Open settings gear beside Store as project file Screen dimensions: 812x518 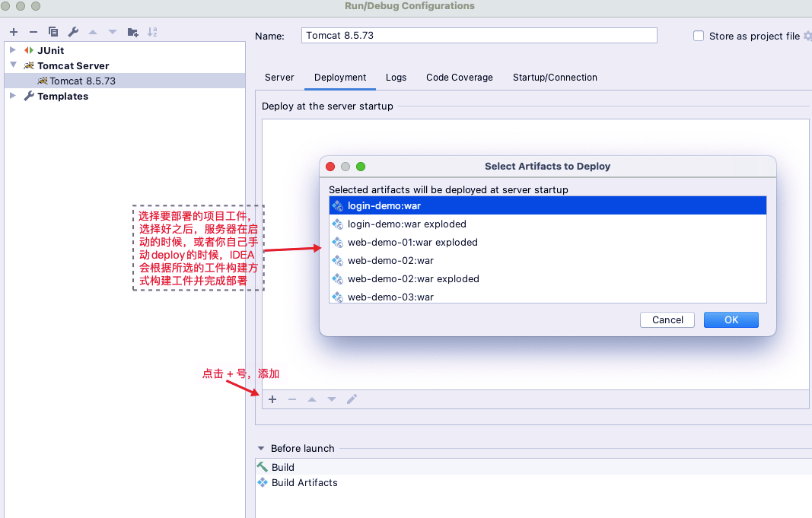pyautogui.click(x=807, y=36)
